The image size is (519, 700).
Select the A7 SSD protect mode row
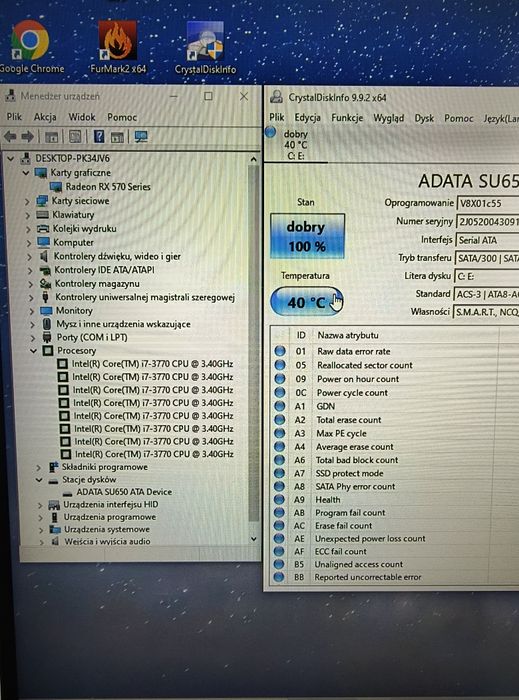(395, 473)
